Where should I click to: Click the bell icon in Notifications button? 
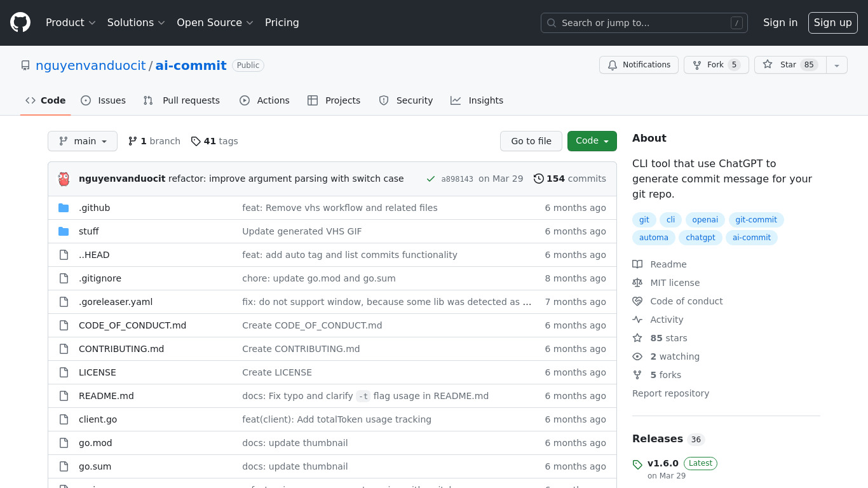click(x=613, y=65)
